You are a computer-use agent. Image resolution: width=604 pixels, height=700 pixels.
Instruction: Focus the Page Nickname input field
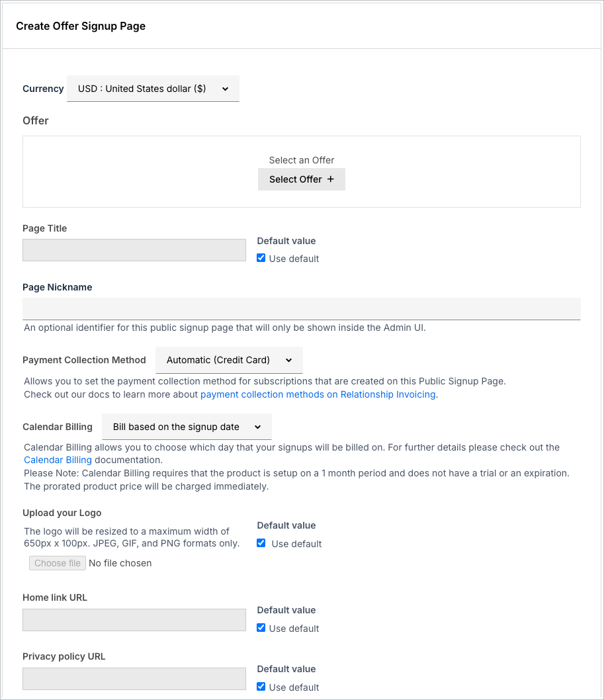click(301, 309)
